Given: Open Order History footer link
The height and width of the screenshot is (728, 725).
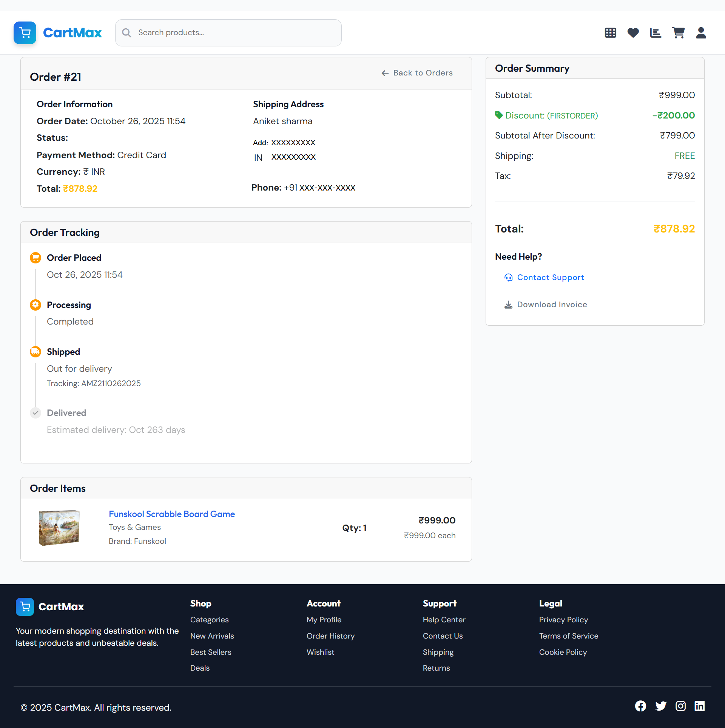Looking at the screenshot, I should pyautogui.click(x=330, y=636).
